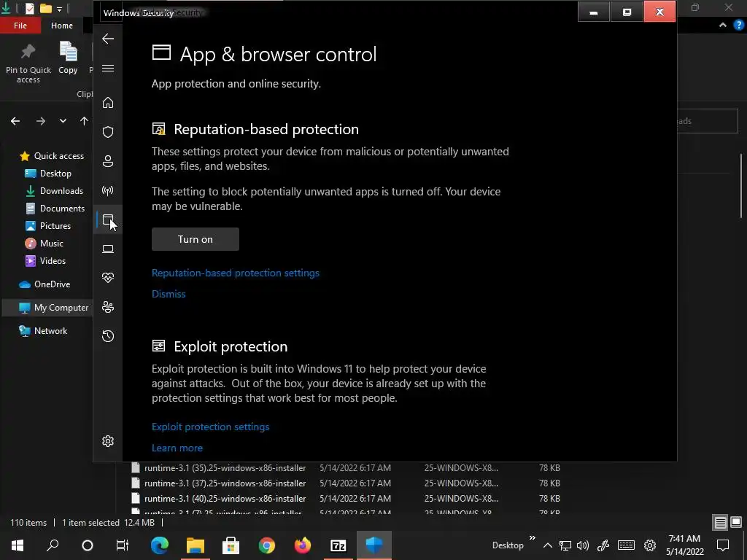The image size is (747, 560).
Task: Go back in Windows Security
Action: click(108, 39)
